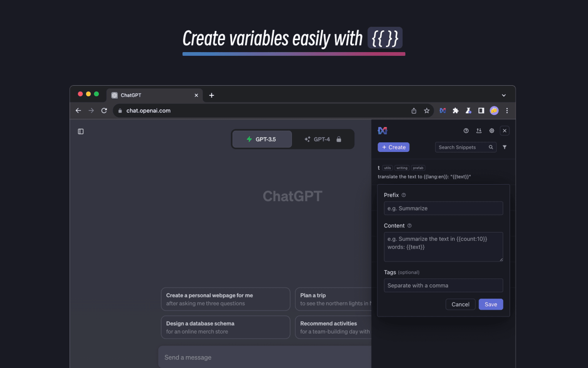Click the filter snippets funnel icon

[x=505, y=147]
